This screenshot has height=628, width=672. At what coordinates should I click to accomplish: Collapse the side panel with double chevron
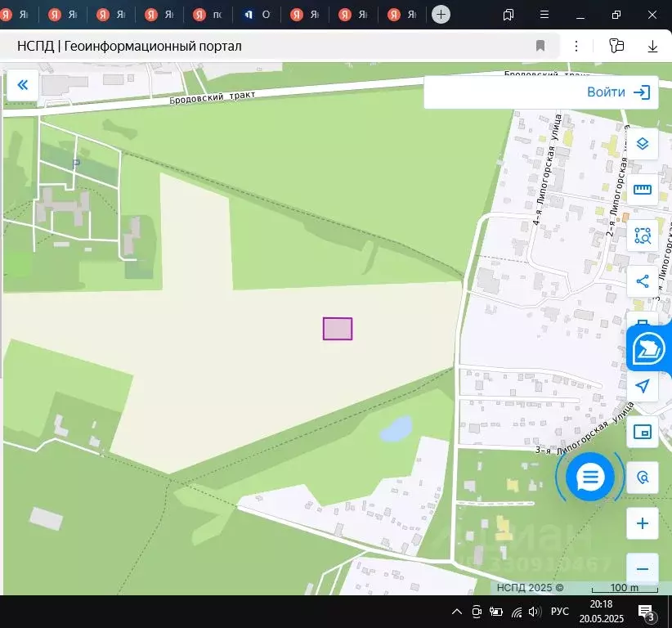(23, 85)
